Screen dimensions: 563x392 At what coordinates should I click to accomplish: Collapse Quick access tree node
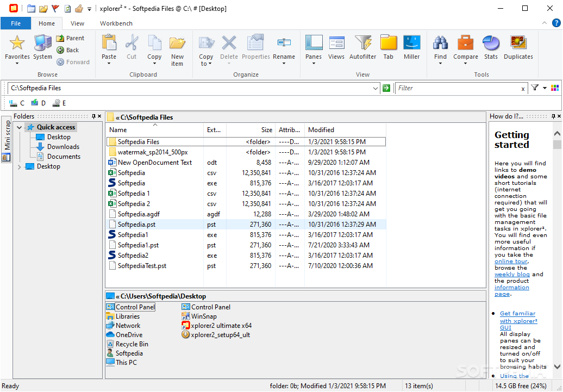click(20, 127)
